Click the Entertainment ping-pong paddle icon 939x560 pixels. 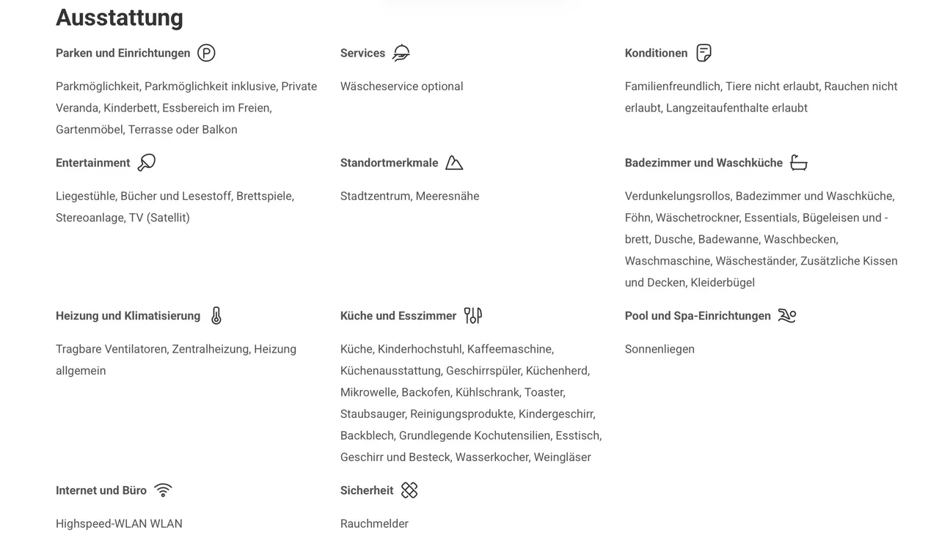click(x=147, y=163)
